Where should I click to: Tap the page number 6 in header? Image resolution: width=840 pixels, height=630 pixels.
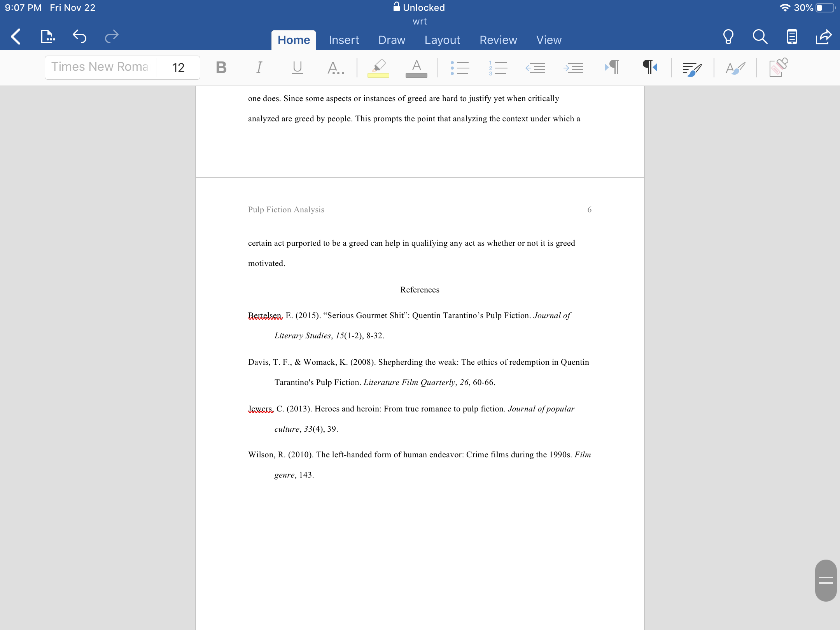coord(589,210)
